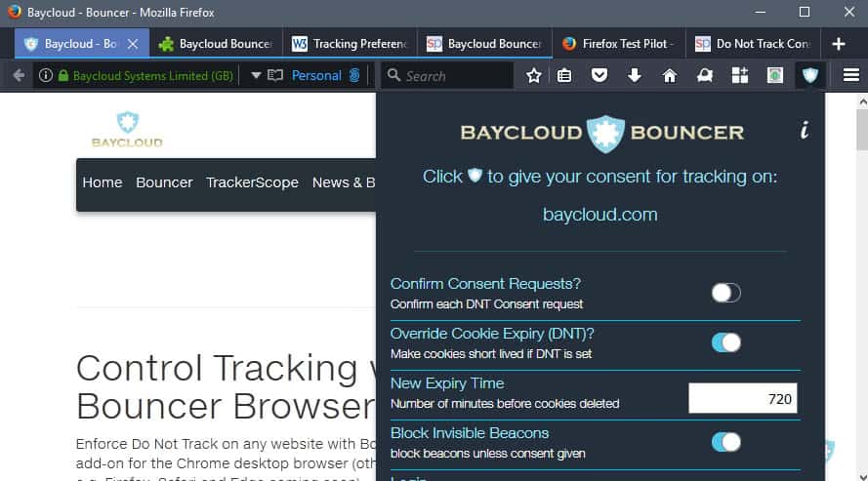This screenshot has height=481, width=868.
Task: Click 'Make cookies short lived if DNT is set' text
Action: [491, 354]
